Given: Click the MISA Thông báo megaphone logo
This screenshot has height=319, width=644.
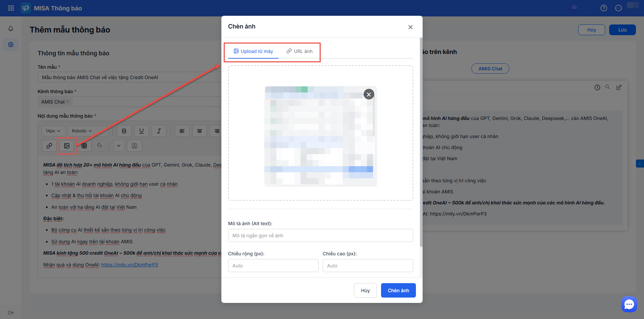Looking at the screenshot, I should click(26, 8).
